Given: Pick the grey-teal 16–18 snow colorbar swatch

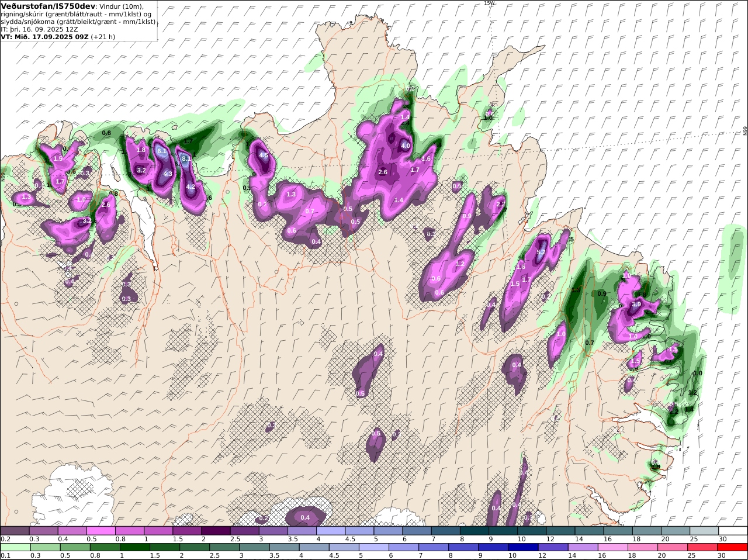Looking at the screenshot, I should pos(618,531).
